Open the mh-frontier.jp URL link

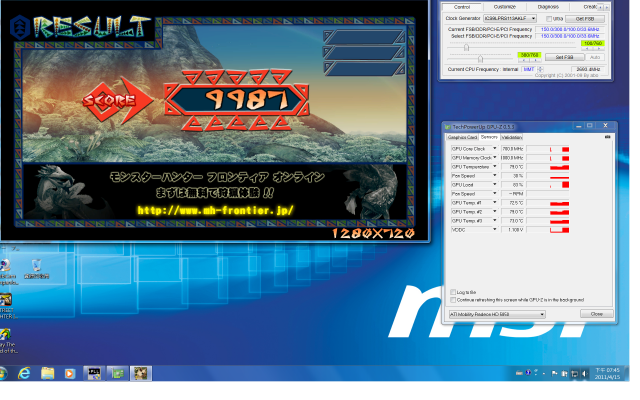[x=216, y=211]
